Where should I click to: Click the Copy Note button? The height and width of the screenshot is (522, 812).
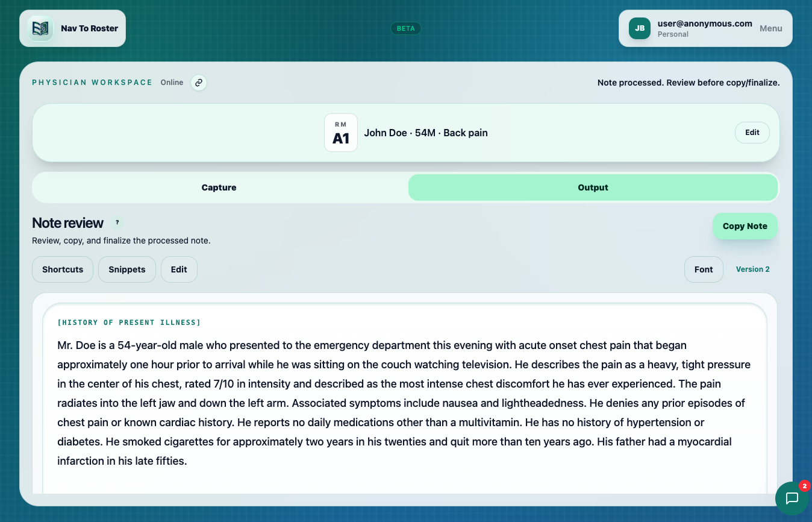[x=745, y=226]
